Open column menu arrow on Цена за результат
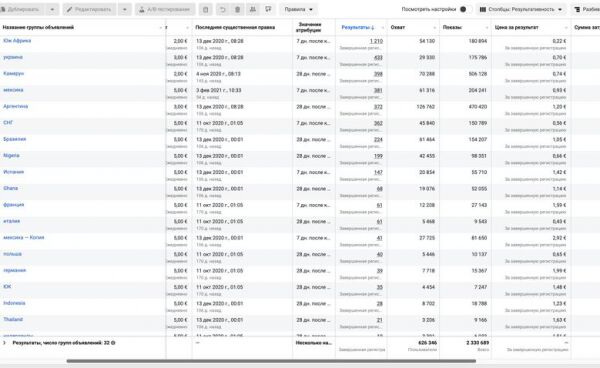The height and width of the screenshot is (368, 600). (x=566, y=28)
